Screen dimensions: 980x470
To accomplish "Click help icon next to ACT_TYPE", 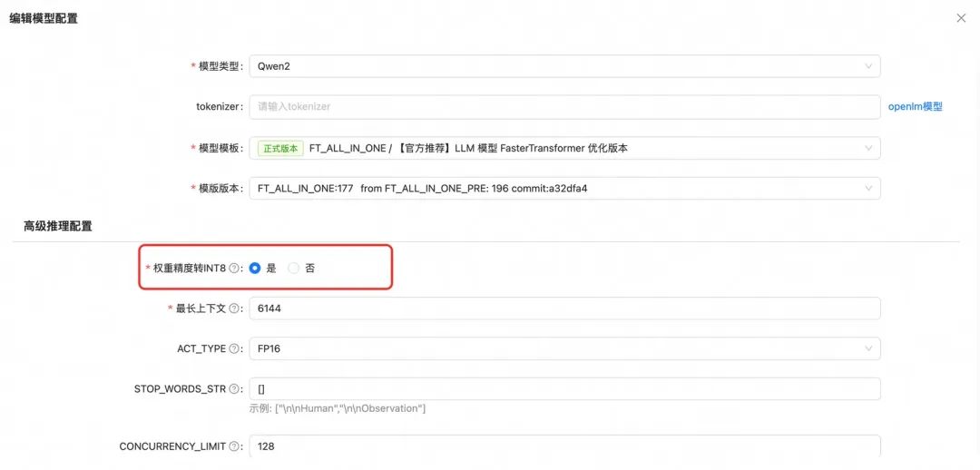I will coord(234,348).
